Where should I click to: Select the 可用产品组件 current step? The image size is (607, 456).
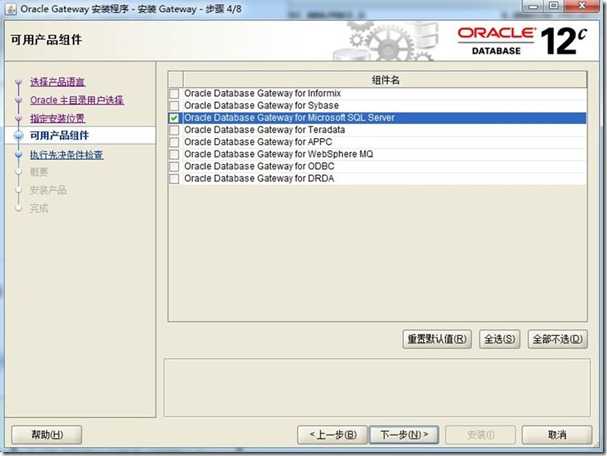[x=60, y=135]
